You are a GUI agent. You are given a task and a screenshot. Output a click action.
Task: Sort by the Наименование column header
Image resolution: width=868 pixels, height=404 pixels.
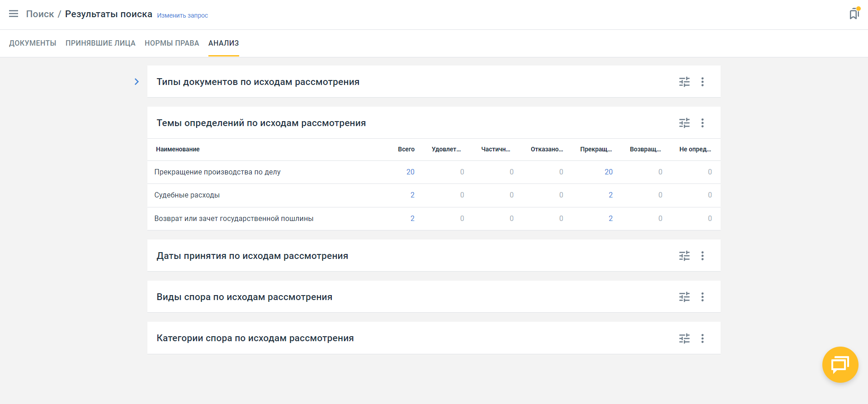pyautogui.click(x=178, y=149)
